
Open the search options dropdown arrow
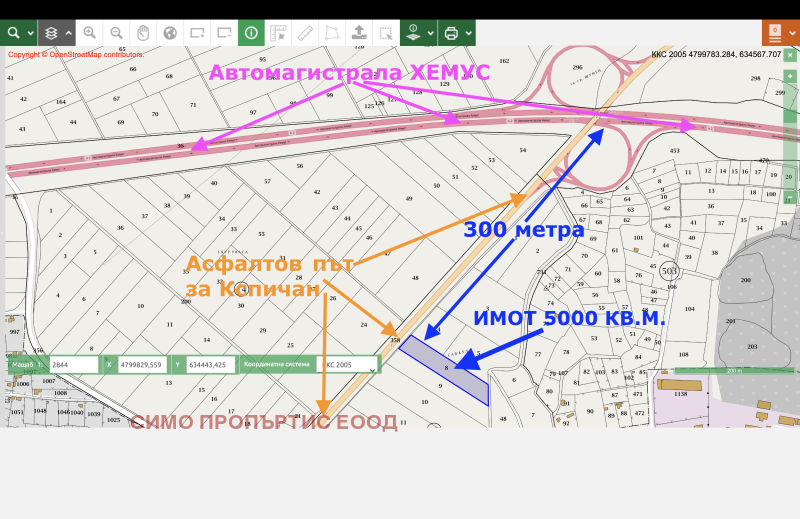click(x=30, y=33)
